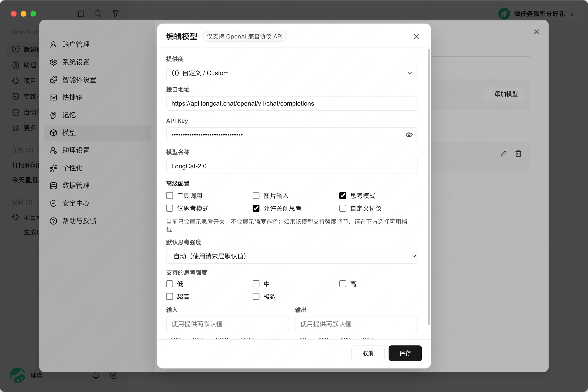
Task: Click the sidebar toggle icon in title bar
Action: [x=80, y=14]
